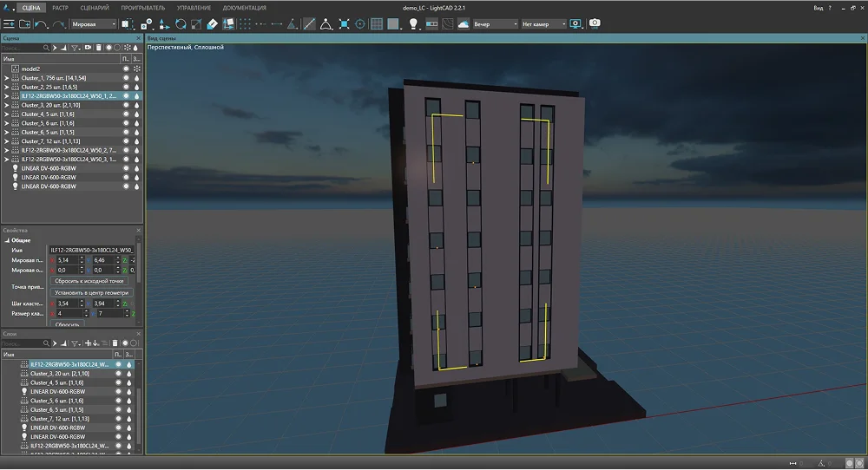868x470 pixels.
Task: Toggle visibility of Cluster_3 in Scene panel
Action: coord(126,105)
